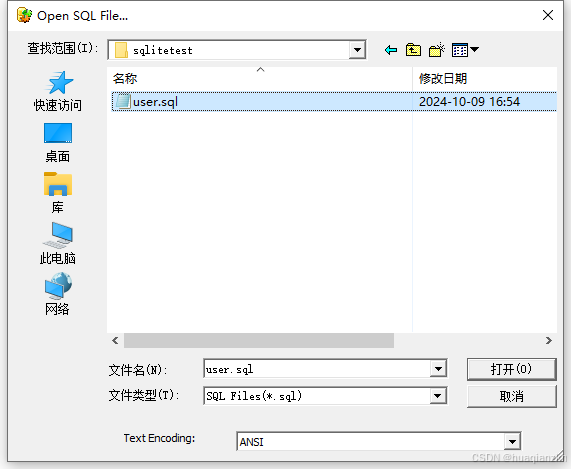This screenshot has height=469, width=571.
Task: Open 快速访问 quick access location
Action: pos(58,91)
